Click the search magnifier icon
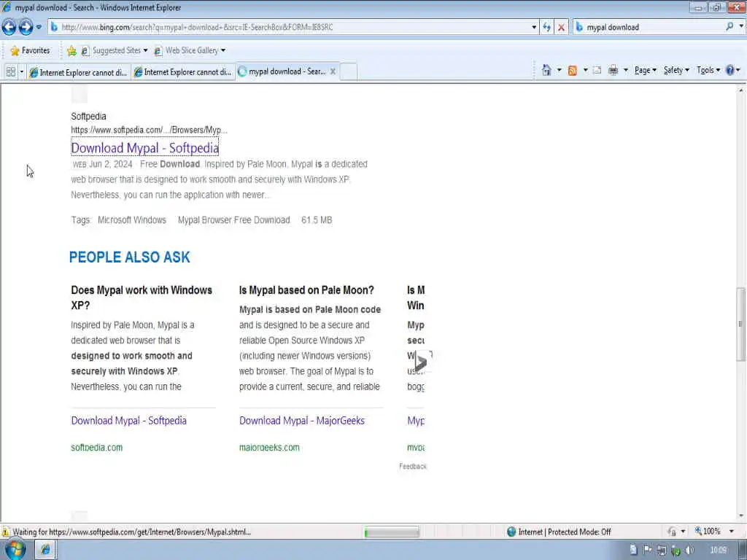This screenshot has width=747, height=560. point(729,27)
